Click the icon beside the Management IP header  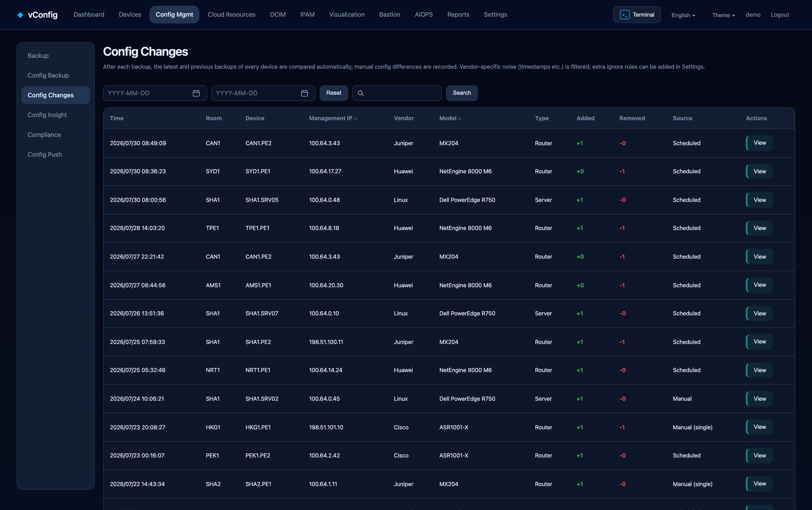356,119
